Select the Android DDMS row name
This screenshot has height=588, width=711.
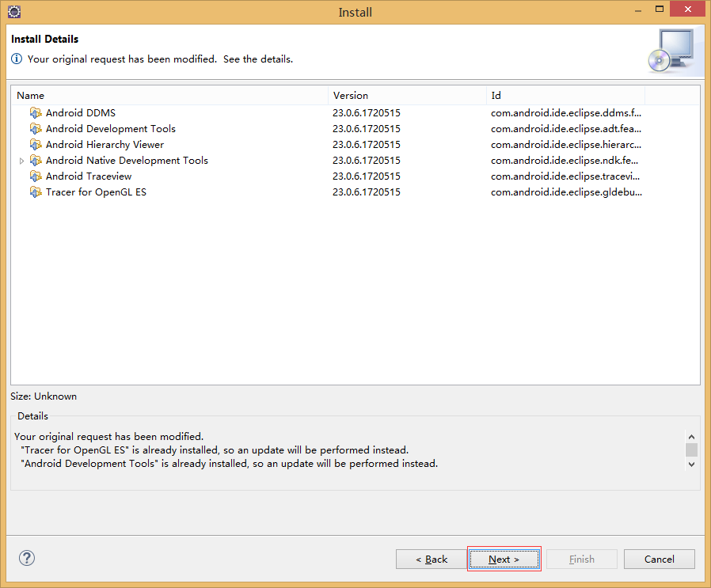click(x=81, y=112)
